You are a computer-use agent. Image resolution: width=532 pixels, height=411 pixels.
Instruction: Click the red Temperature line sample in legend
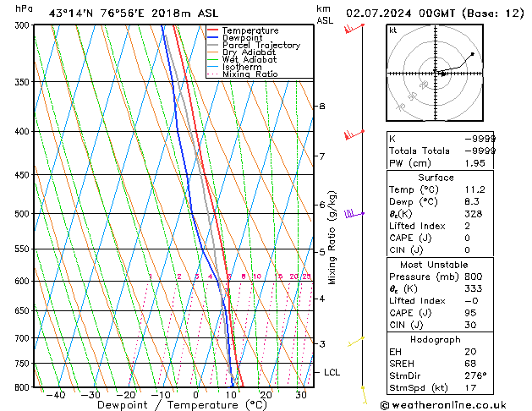pyautogui.click(x=213, y=30)
